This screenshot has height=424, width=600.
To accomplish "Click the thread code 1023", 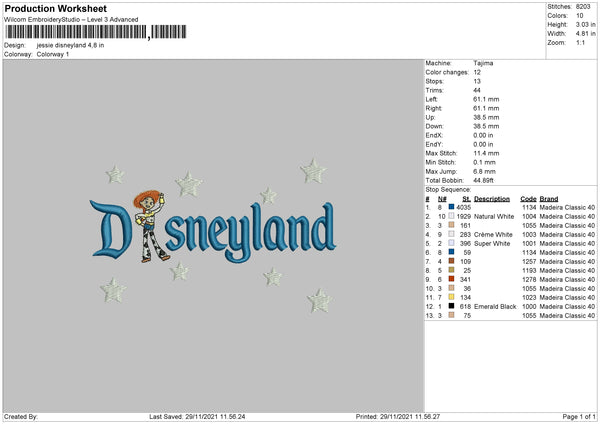I will (529, 297).
